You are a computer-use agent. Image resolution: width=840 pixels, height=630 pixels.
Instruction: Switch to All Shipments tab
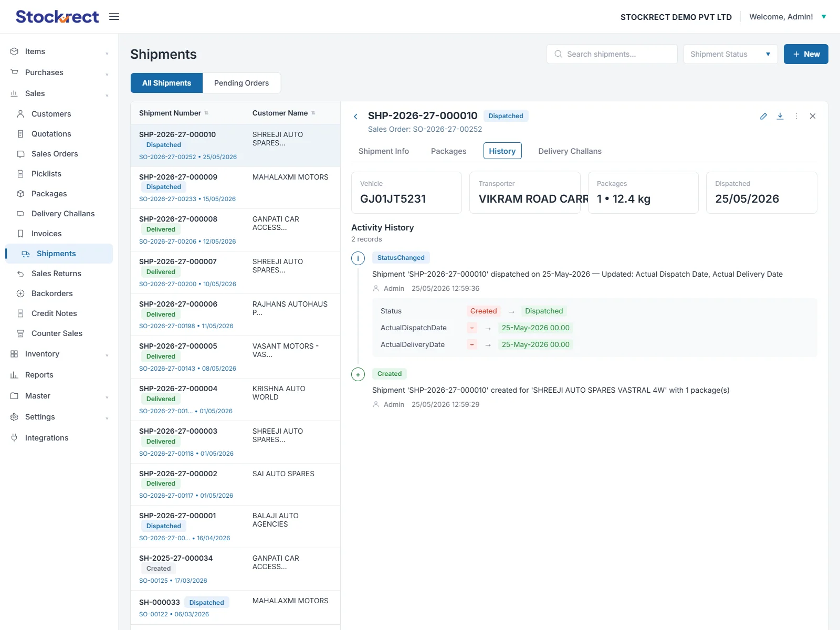[166, 83]
